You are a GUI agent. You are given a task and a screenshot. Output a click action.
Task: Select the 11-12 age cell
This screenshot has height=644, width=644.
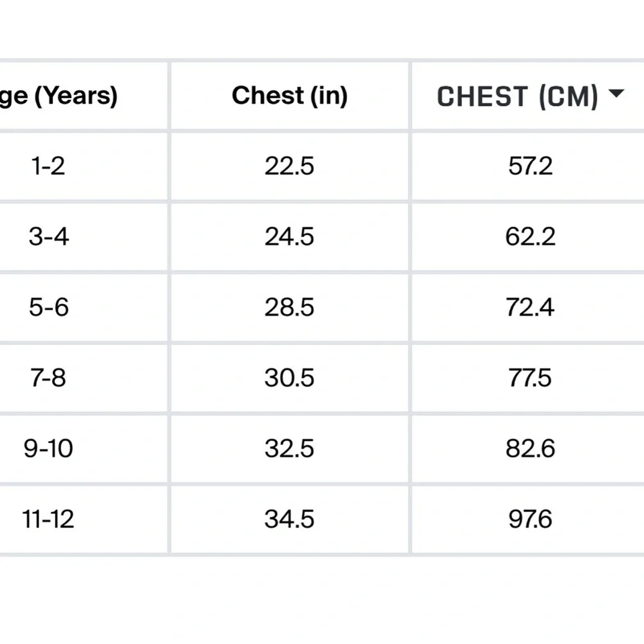pos(83,520)
